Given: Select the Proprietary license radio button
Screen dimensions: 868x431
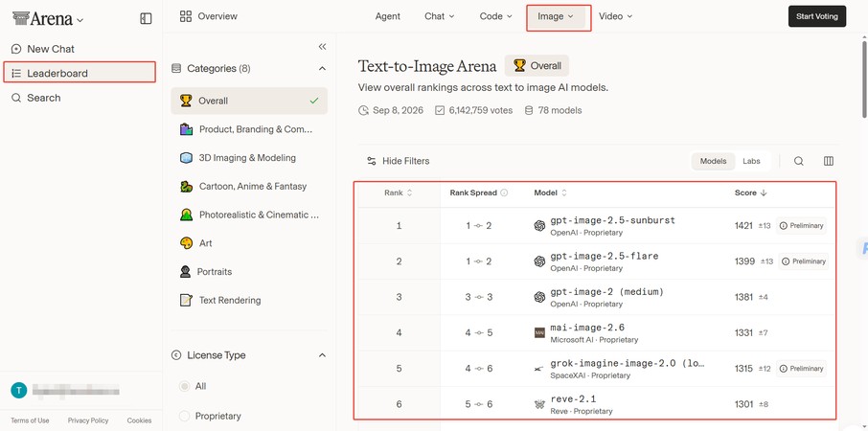Looking at the screenshot, I should pos(184,416).
